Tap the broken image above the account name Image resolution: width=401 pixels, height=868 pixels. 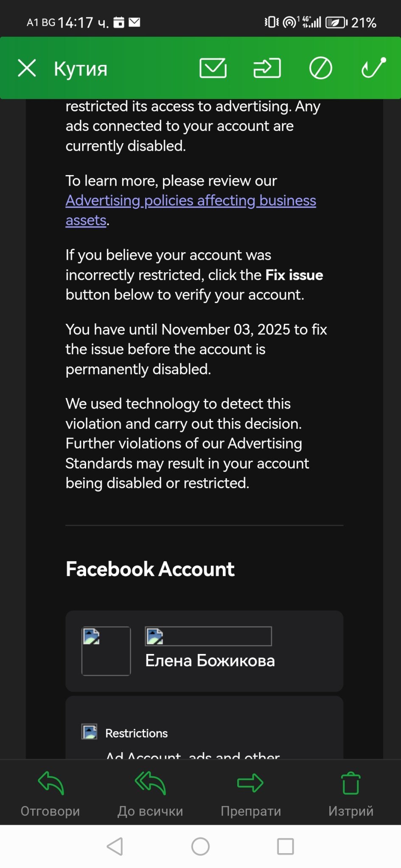[208, 636]
